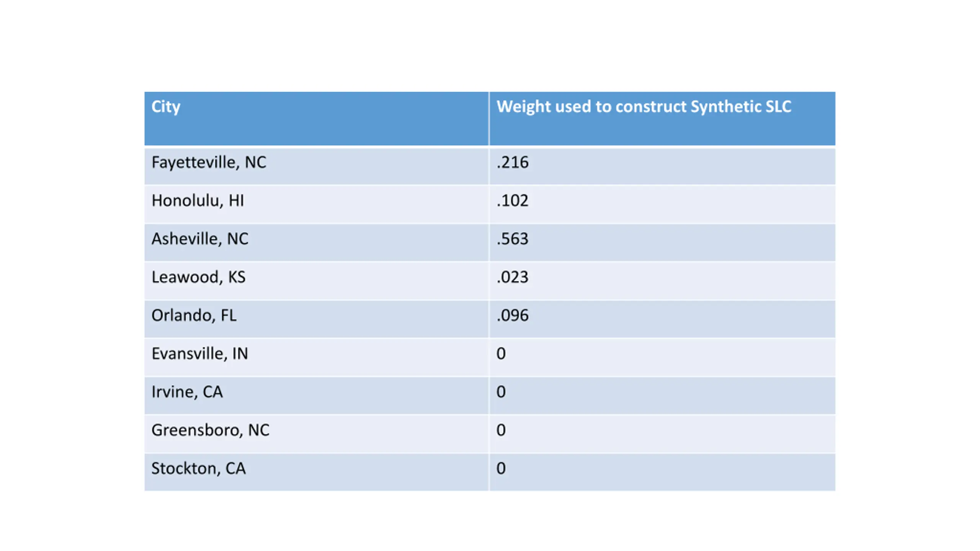Click the zero weight for Stockton
The image size is (980, 551).
click(501, 468)
